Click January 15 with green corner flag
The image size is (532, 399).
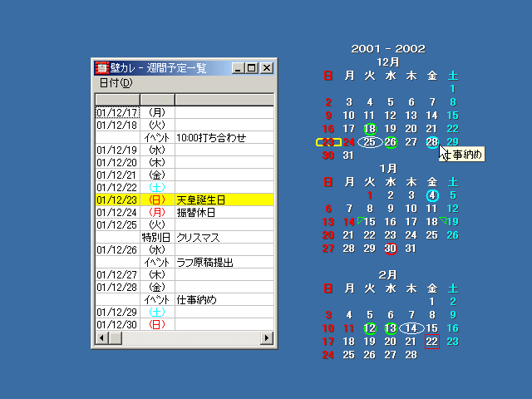369,222
